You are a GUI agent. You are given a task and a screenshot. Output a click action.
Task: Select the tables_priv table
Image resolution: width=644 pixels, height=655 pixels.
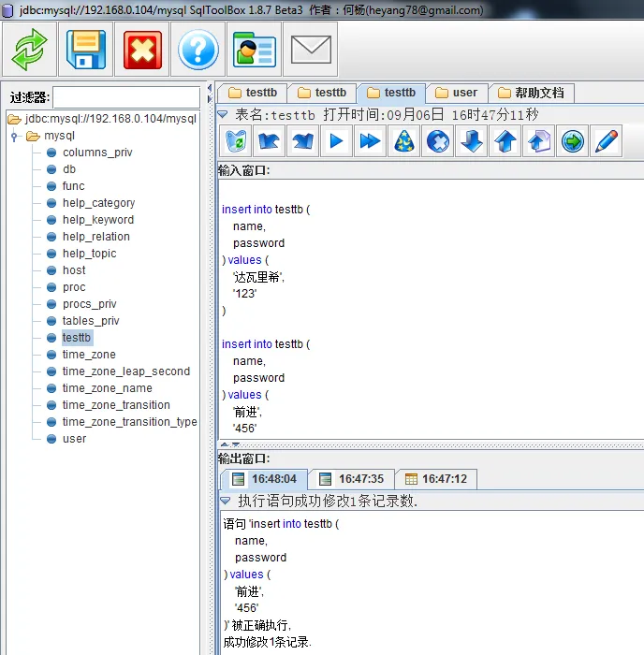91,321
